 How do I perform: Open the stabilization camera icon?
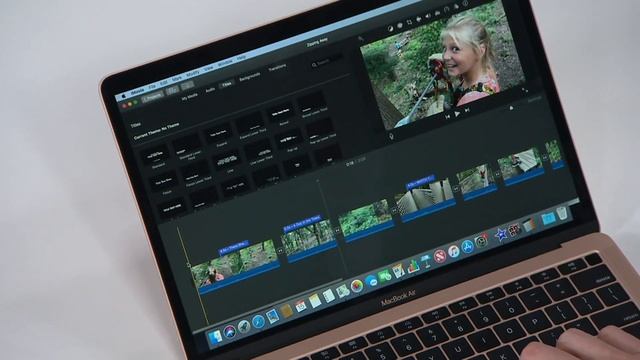(x=419, y=19)
